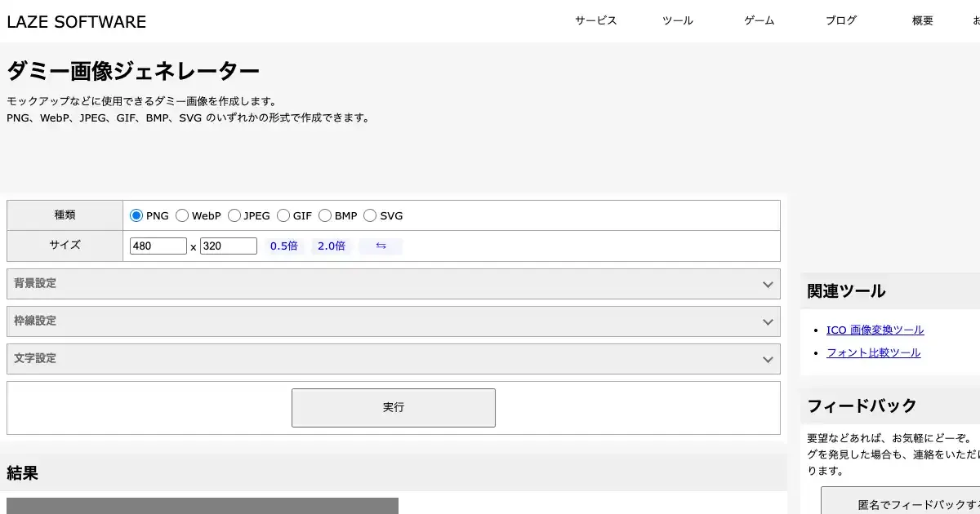Open the ICO 画像変換ツール link
Image resolution: width=980 pixels, height=514 pixels.
point(875,330)
